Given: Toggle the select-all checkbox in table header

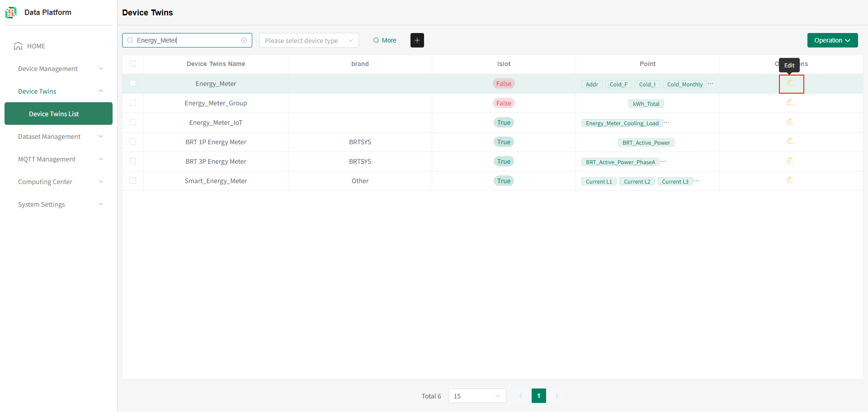Looking at the screenshot, I should pyautogui.click(x=133, y=64).
